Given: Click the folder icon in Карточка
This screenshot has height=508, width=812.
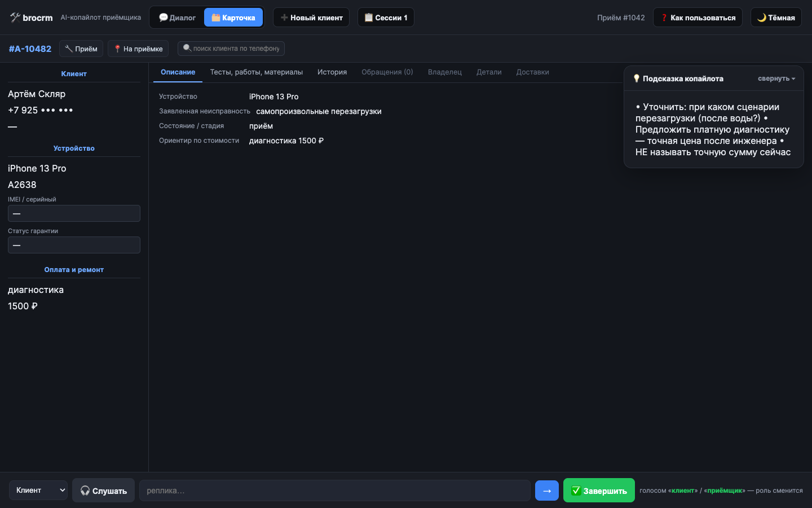Looking at the screenshot, I should (216, 17).
